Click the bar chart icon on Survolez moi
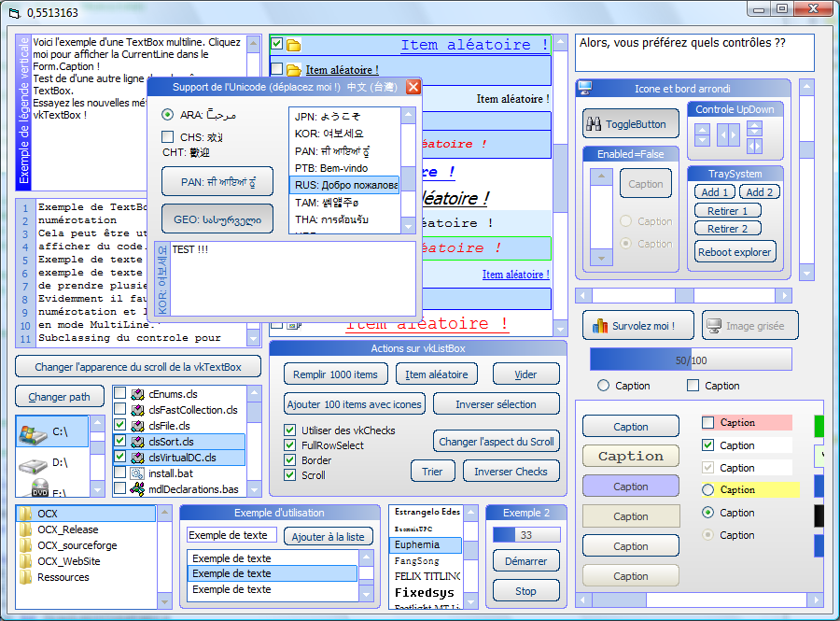The width and height of the screenshot is (840, 621). click(x=600, y=327)
